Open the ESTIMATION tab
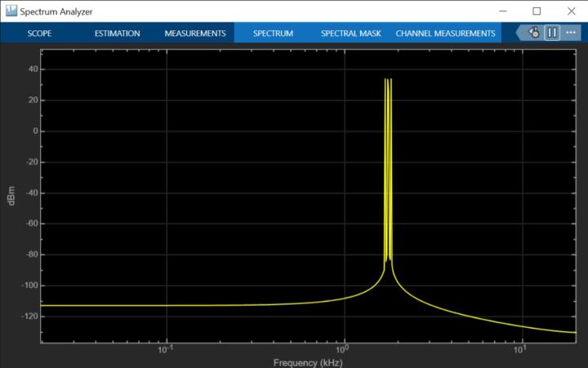The height and width of the screenshot is (368, 588). point(117,34)
